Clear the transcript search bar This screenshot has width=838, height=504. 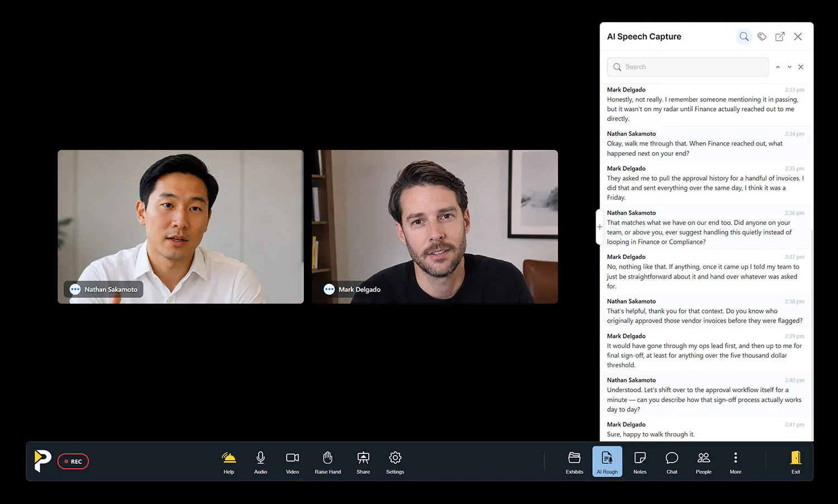point(801,67)
